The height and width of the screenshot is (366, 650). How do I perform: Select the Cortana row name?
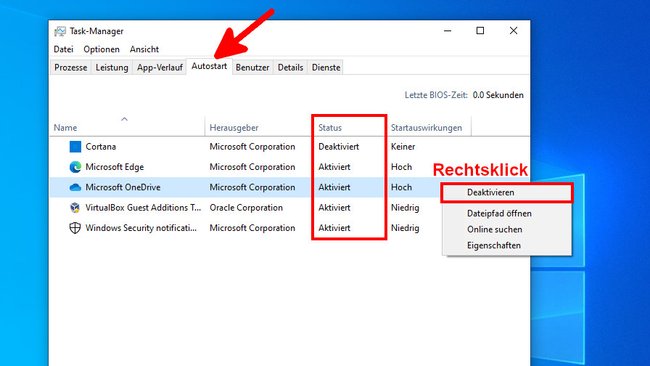point(101,147)
